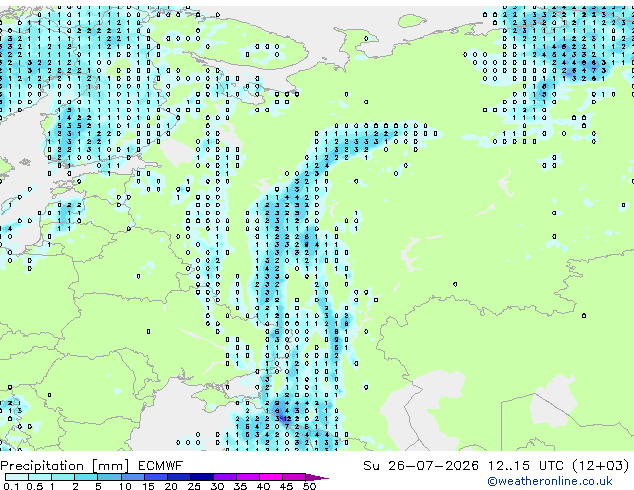The image size is (634, 490).
Task: Pick the 1–2 mm legend color box
Action: tap(63, 477)
